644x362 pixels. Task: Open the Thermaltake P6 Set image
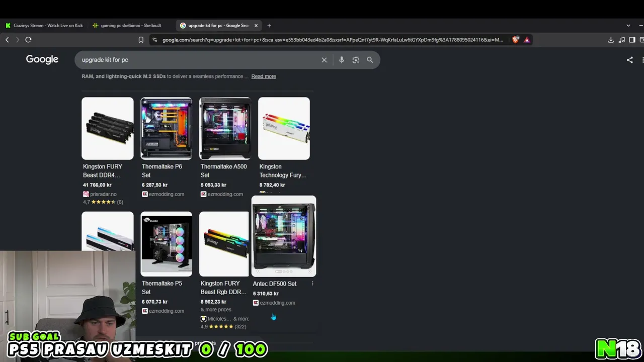[x=167, y=128]
